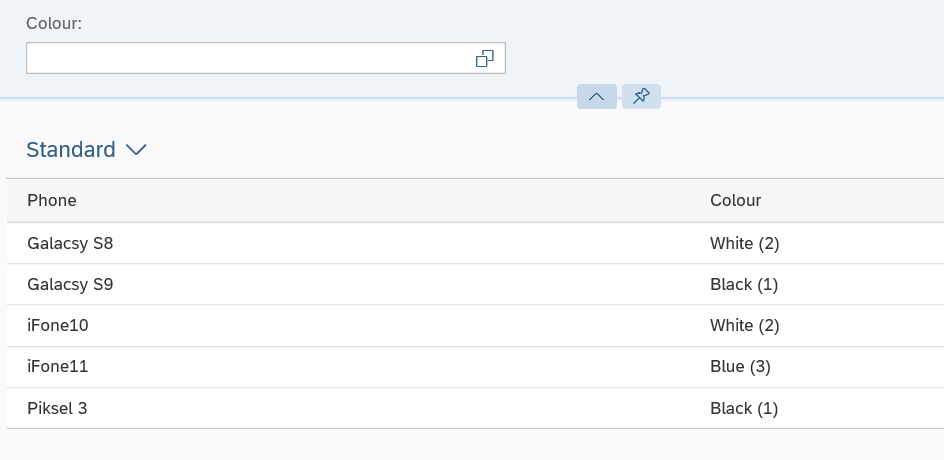The width and height of the screenshot is (944, 460).
Task: Click the Black (1) cell for Galacsy S9
Action: tap(744, 284)
